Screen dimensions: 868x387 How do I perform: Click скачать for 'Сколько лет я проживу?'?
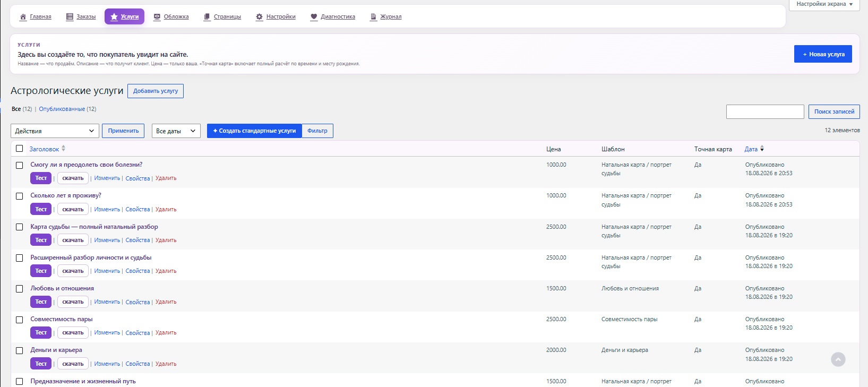(73, 209)
